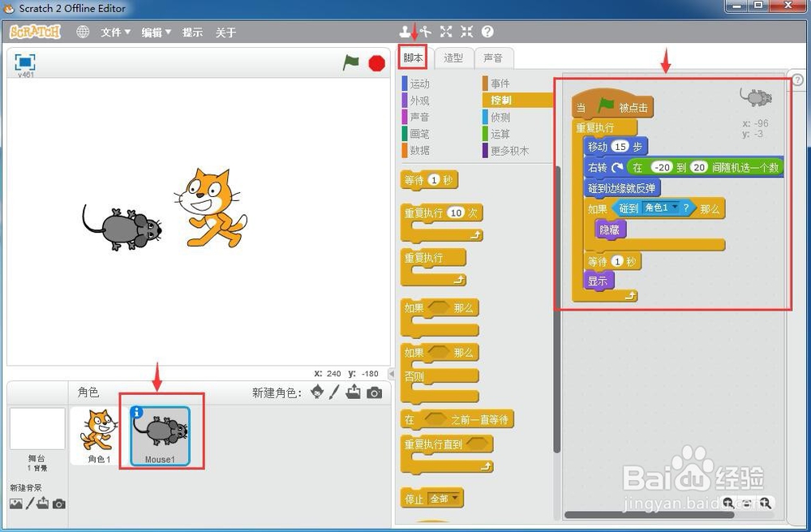This screenshot has height=532, width=811.
Task: Open the 提示 menu
Action: [192, 32]
